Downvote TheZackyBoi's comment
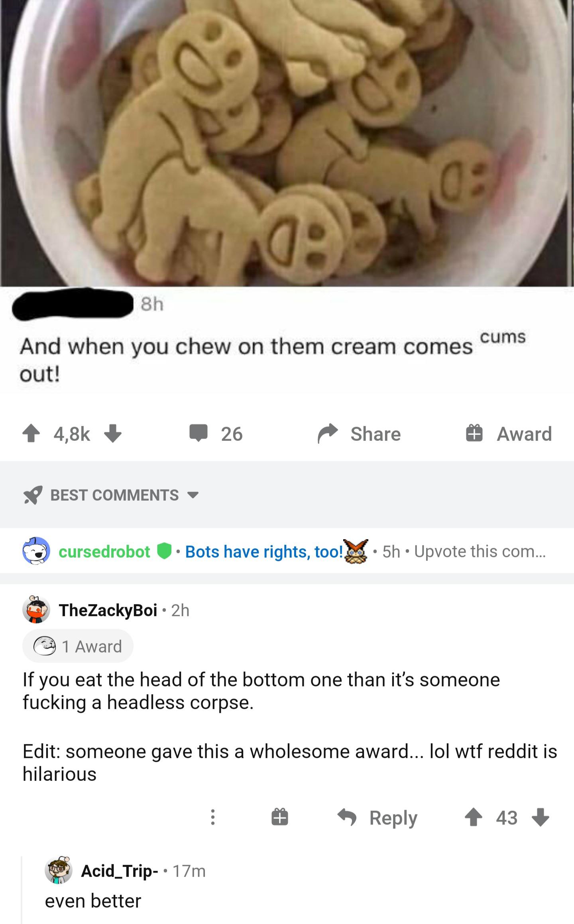The width and height of the screenshot is (574, 924). point(541,818)
